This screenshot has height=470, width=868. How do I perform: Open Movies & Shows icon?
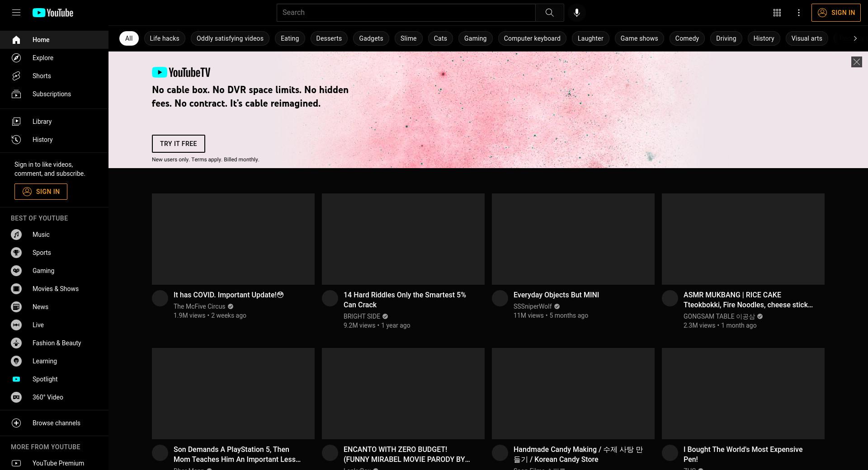[16, 289]
